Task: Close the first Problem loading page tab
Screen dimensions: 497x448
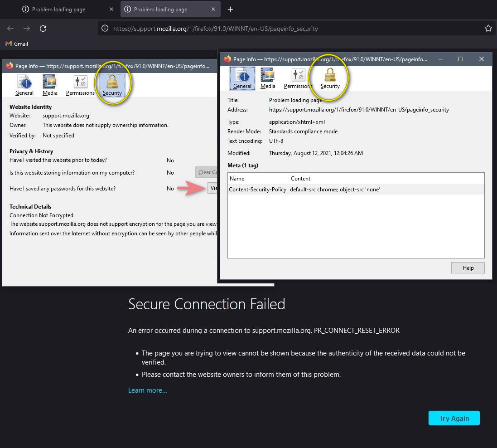Action: (x=111, y=9)
